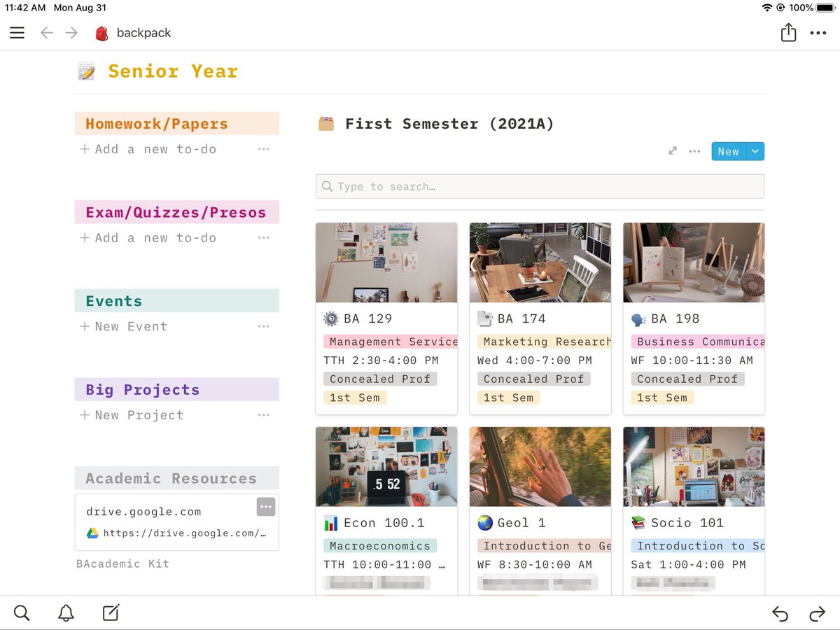The height and width of the screenshot is (630, 840).
Task: Tap the battery indicator in status bar
Action: click(x=825, y=8)
